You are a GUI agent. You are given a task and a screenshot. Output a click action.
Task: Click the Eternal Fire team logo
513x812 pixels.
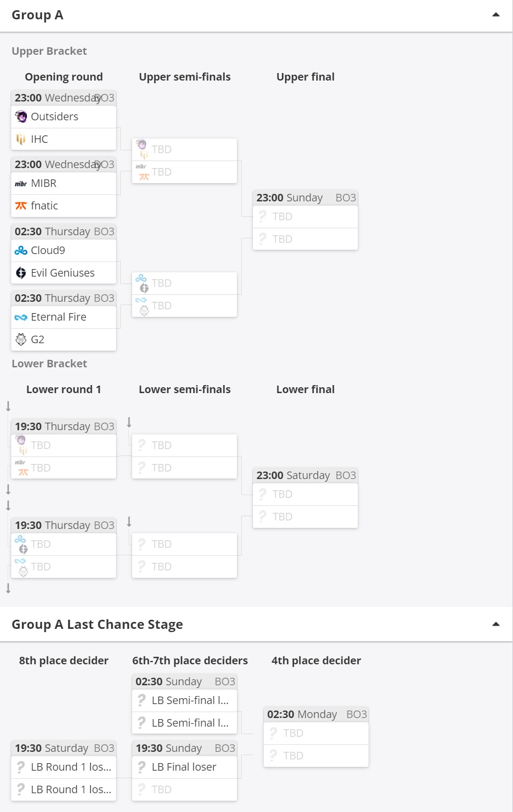(21, 317)
